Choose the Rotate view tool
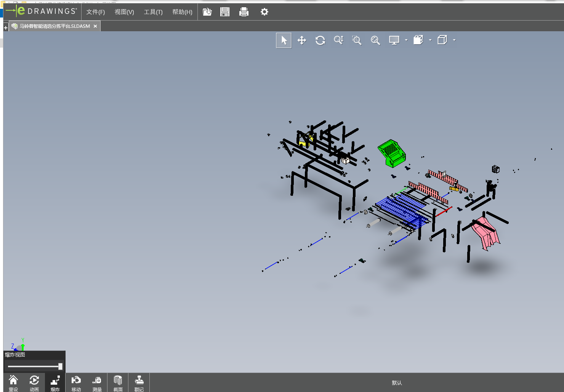 pyautogui.click(x=320, y=40)
